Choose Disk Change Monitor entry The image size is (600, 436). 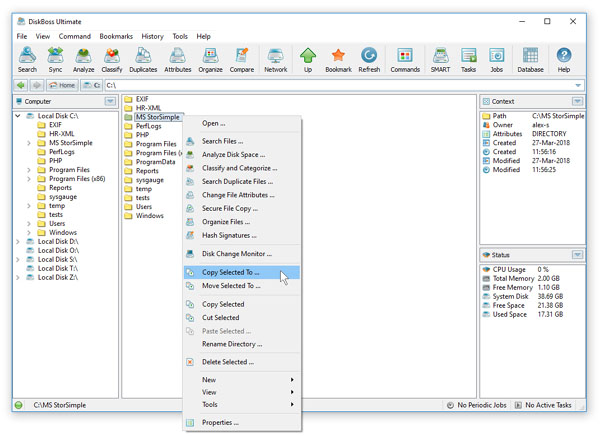242,253
